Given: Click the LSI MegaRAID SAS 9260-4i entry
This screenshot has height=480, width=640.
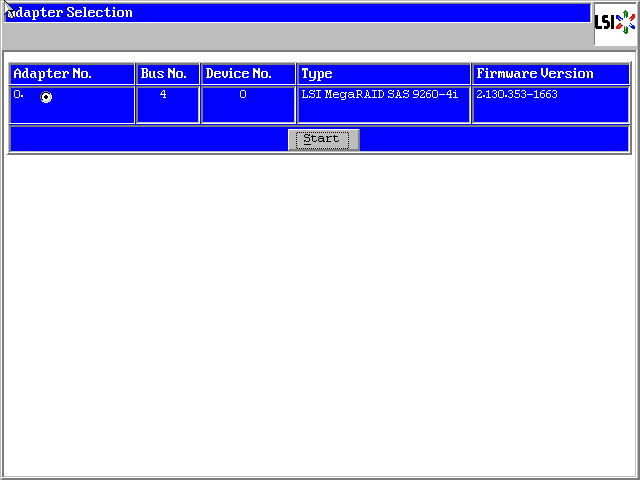Looking at the screenshot, I should (380, 94).
